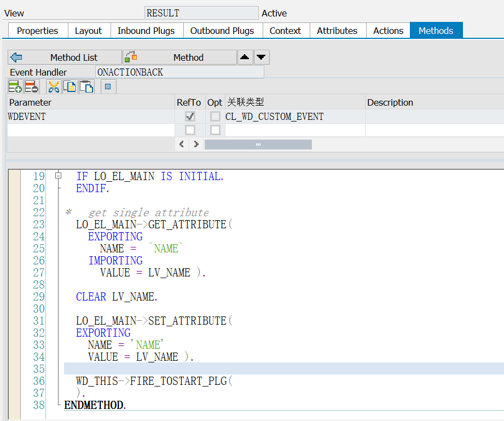Click the horizontal scrollbar thumb in parameter table
The image size is (504, 421).
point(258,145)
